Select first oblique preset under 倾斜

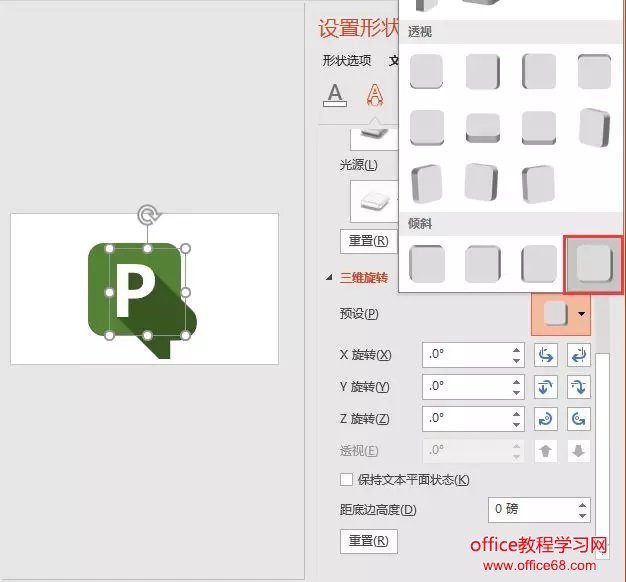[426, 264]
